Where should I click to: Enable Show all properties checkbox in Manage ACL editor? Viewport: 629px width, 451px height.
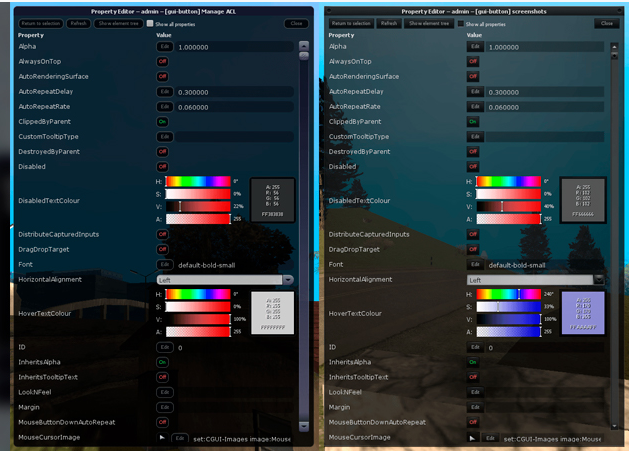click(x=150, y=23)
